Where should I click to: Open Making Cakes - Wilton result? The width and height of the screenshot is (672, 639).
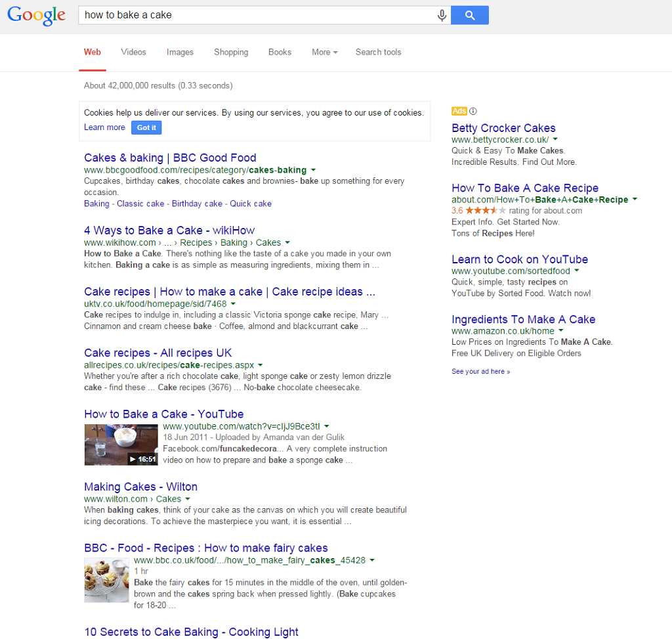tap(140, 487)
